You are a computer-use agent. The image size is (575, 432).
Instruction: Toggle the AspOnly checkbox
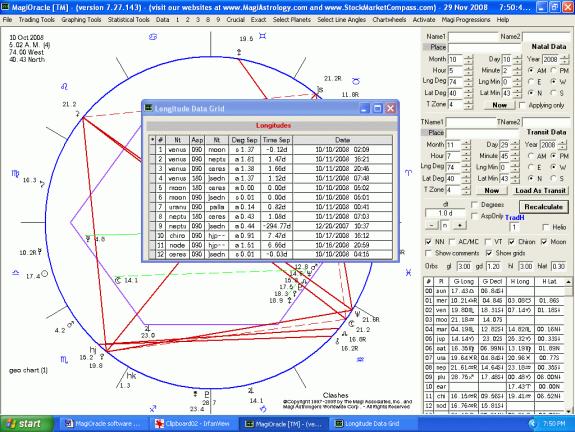[x=475, y=216]
